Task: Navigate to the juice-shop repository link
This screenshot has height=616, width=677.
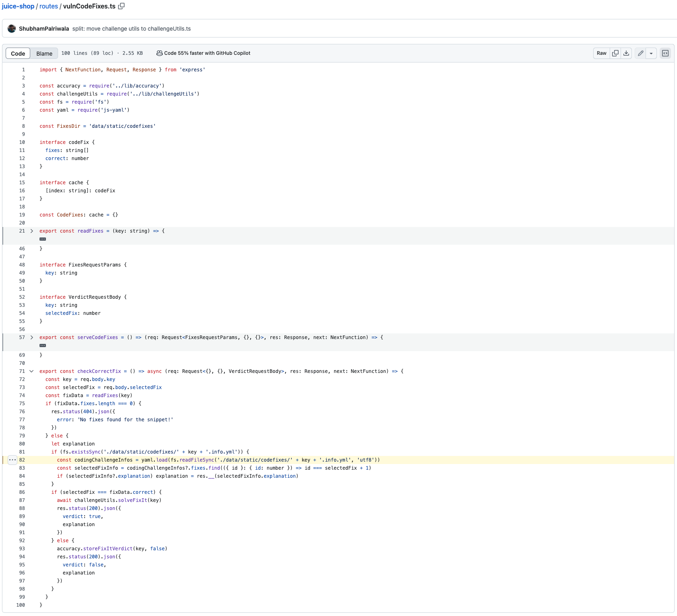Action: [18, 6]
